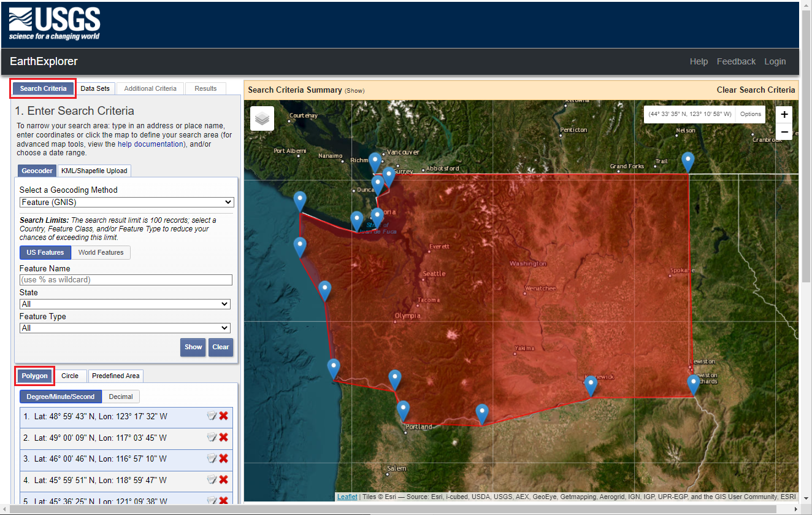Open coordinate display Options on map
The height and width of the screenshot is (515, 812).
click(750, 114)
